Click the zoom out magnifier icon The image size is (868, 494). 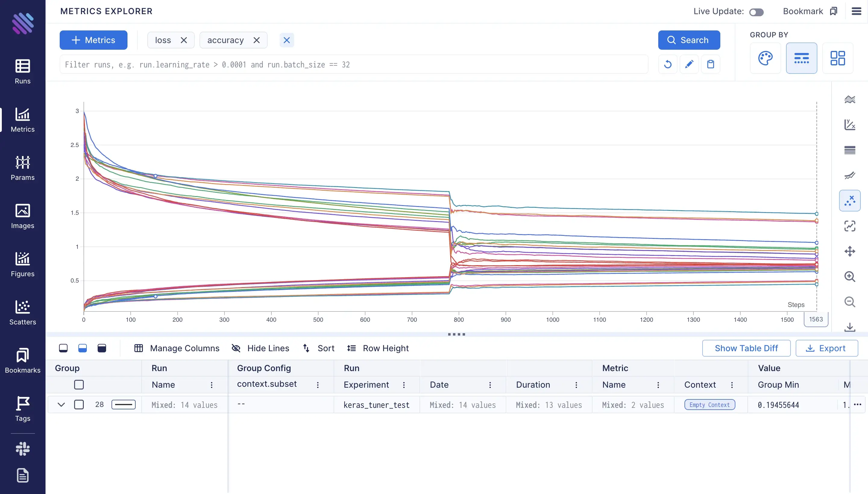(850, 302)
